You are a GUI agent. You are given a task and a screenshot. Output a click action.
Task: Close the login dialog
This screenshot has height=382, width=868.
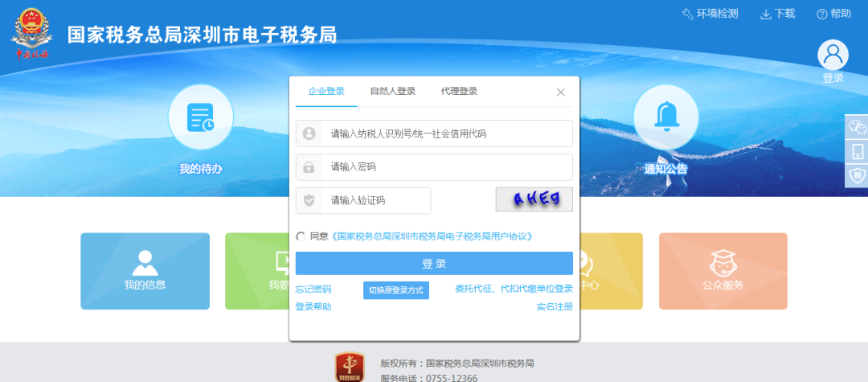click(560, 92)
